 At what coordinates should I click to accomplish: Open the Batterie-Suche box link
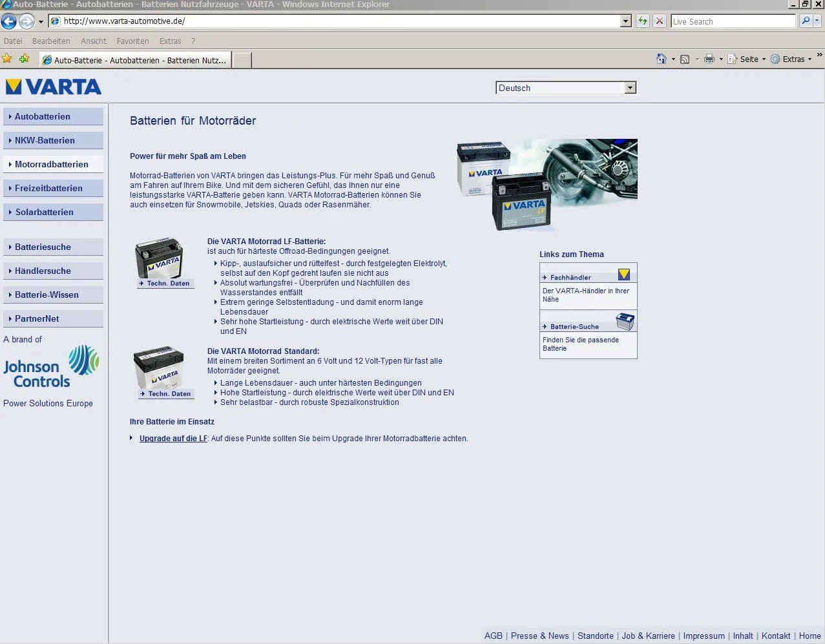click(x=574, y=326)
